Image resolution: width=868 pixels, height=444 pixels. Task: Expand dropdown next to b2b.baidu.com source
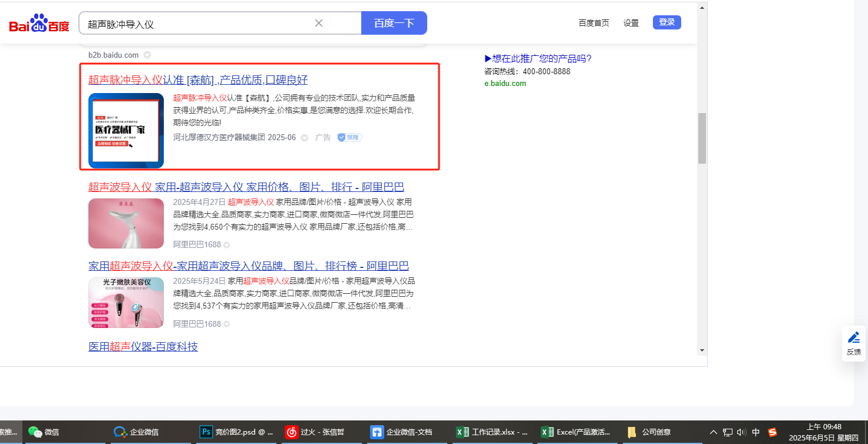pyautogui.click(x=147, y=55)
